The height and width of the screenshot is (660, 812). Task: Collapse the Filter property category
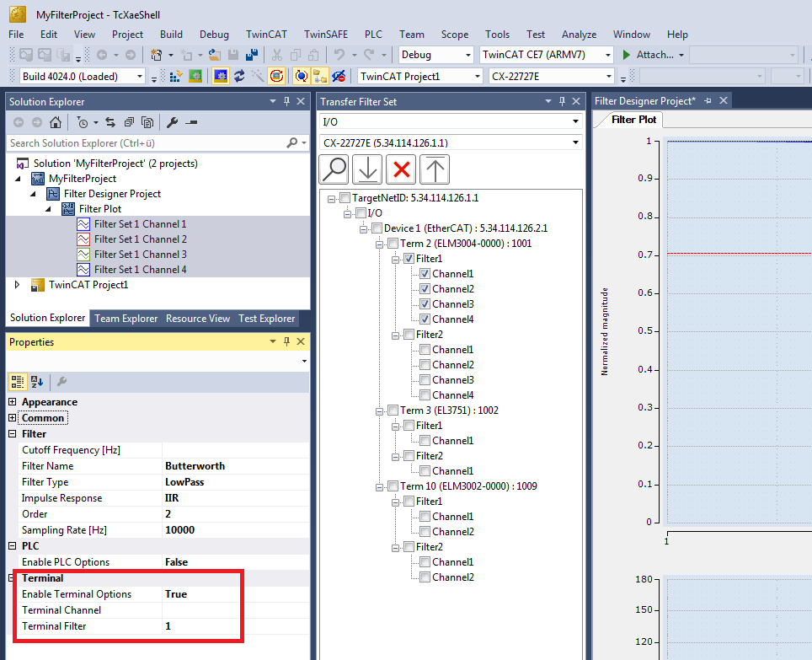point(13,434)
